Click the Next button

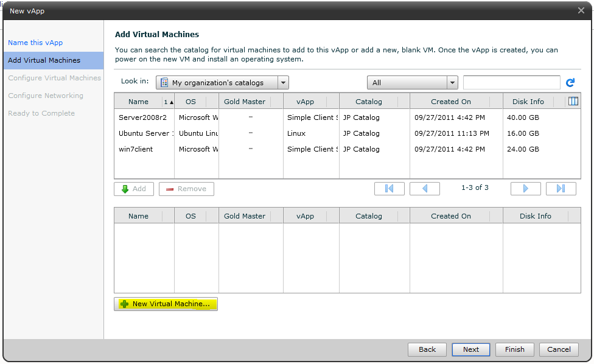coord(471,349)
